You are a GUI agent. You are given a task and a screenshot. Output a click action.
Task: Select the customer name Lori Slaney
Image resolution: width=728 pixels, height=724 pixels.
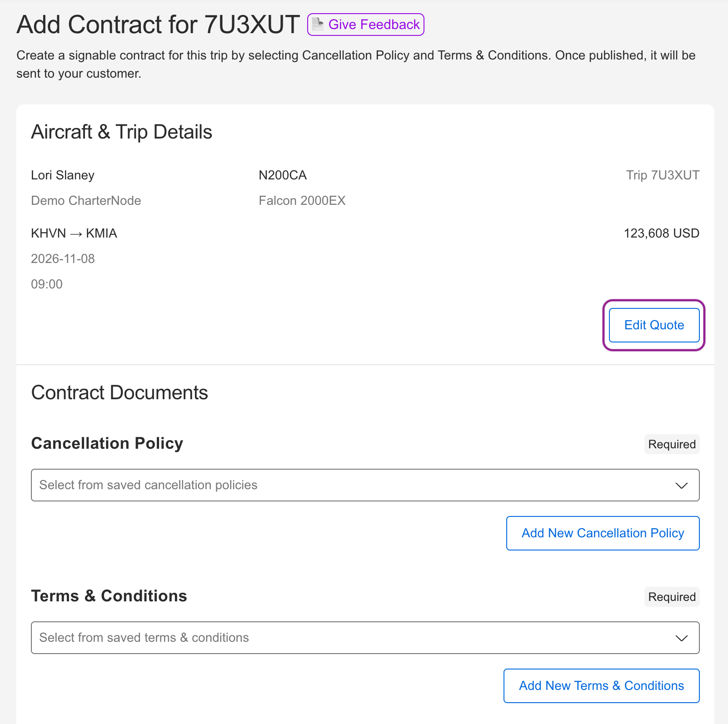63,175
